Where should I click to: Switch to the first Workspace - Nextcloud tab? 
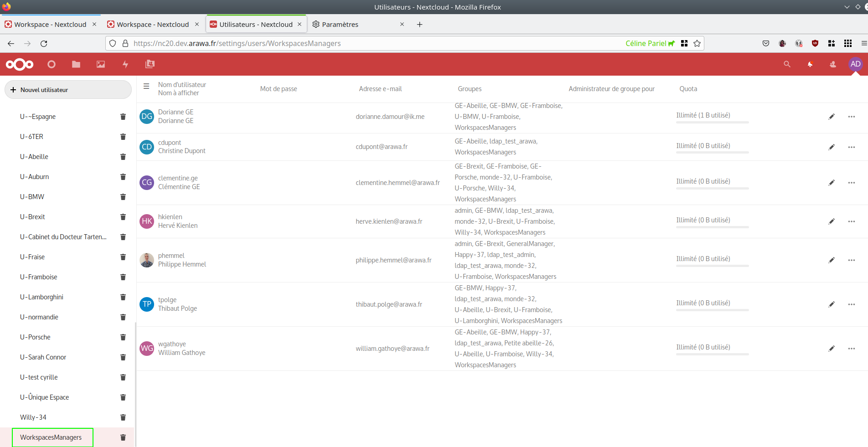click(x=50, y=24)
